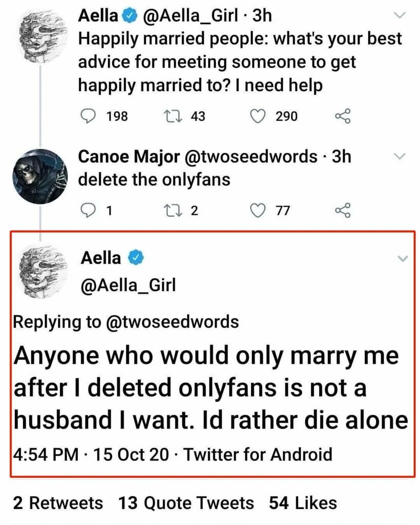Viewport: 420px width, 525px height.
Task: Retweet Aella's marriage advice tweet
Action: [169, 116]
